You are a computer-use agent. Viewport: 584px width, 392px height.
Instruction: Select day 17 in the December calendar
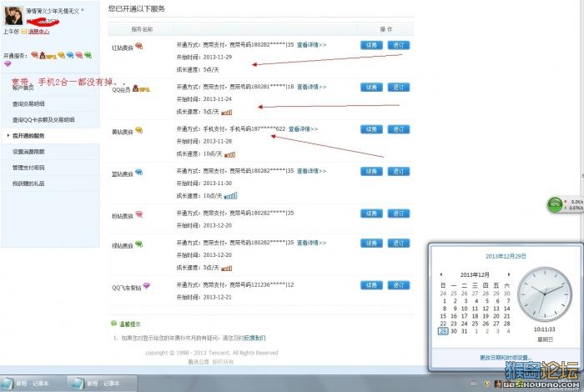(464, 316)
